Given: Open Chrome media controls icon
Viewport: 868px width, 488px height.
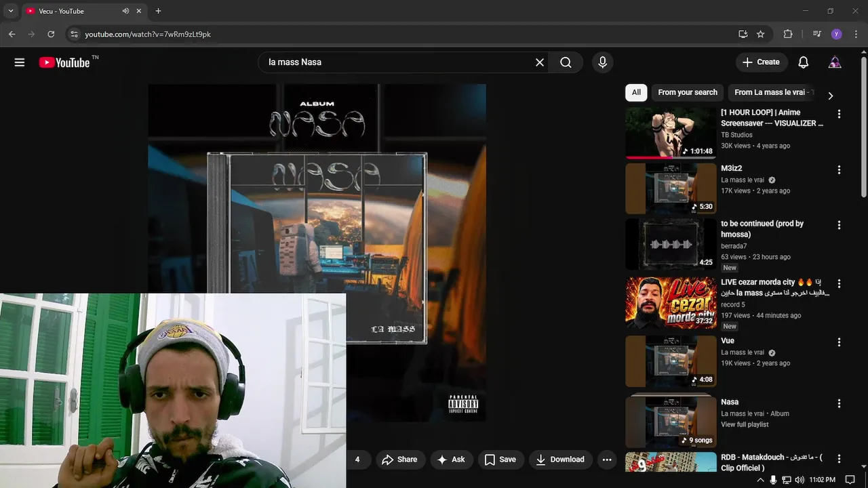Looking at the screenshot, I should tap(816, 34).
